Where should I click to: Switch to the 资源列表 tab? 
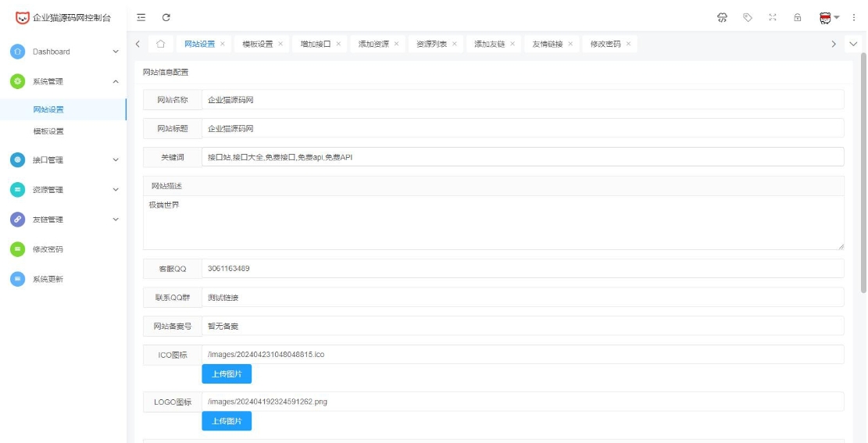tap(431, 45)
